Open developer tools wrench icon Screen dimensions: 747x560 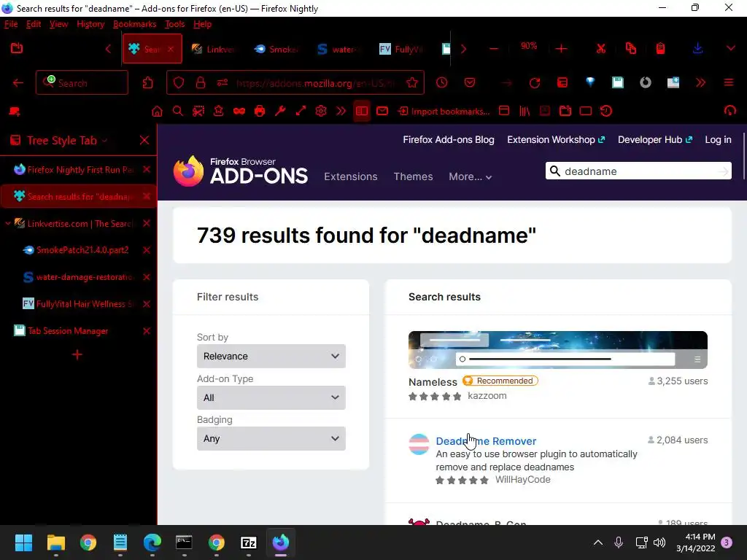[280, 112]
